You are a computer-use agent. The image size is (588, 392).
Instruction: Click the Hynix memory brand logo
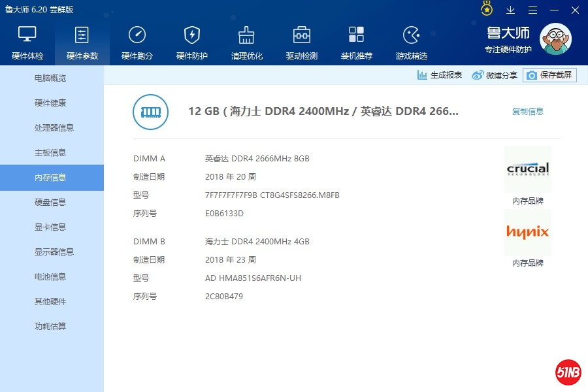pos(528,232)
